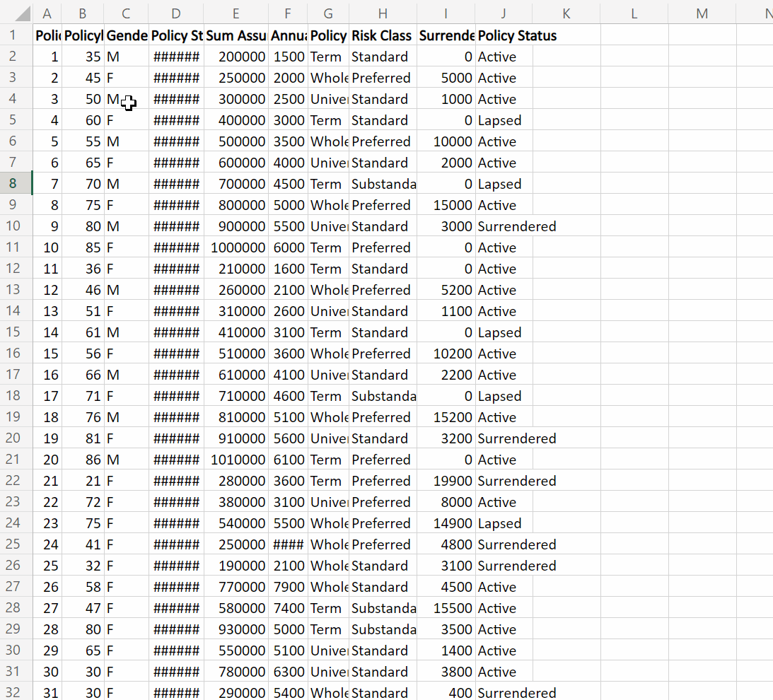Select row 1 header containing field names

[x=16, y=35]
